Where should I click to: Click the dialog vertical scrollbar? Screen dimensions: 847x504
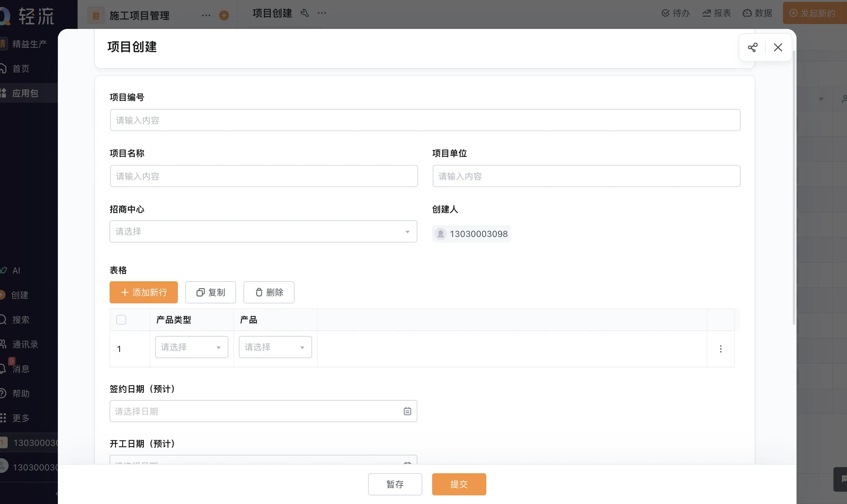point(794,187)
